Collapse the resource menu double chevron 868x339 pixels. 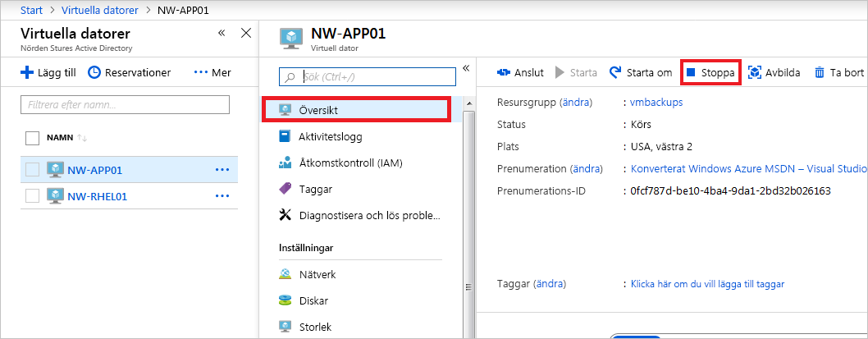click(x=465, y=68)
